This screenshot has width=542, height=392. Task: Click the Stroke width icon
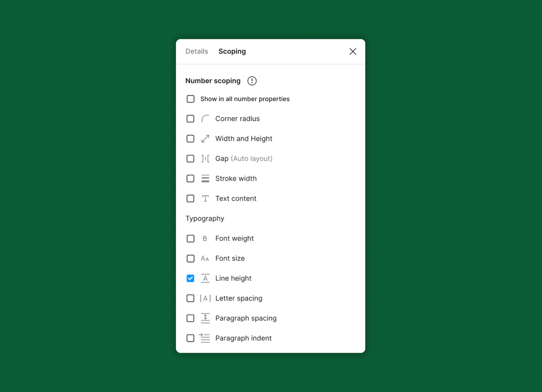205,178
